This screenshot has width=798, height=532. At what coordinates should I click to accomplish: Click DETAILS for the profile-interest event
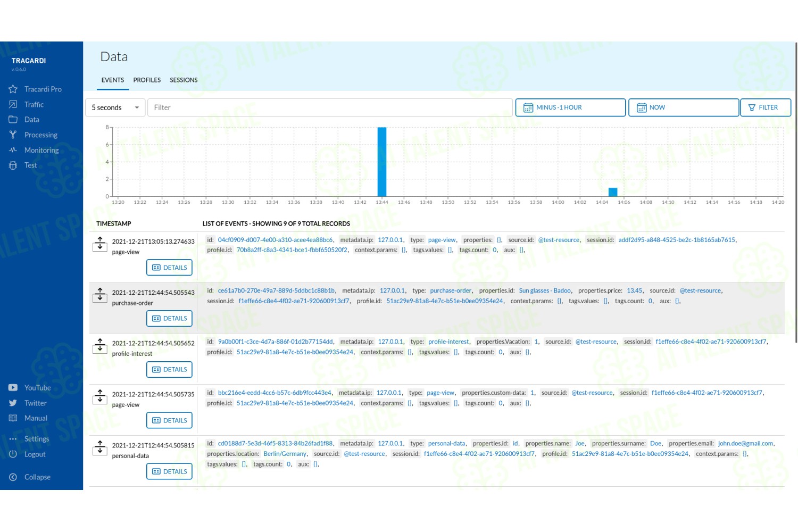click(x=169, y=369)
